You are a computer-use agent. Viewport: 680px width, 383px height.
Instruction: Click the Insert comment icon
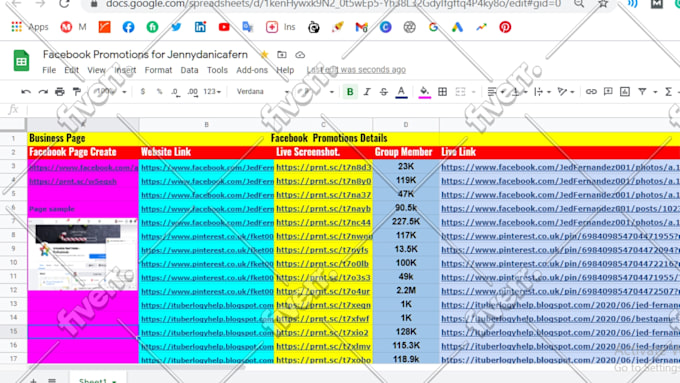pos(608,92)
